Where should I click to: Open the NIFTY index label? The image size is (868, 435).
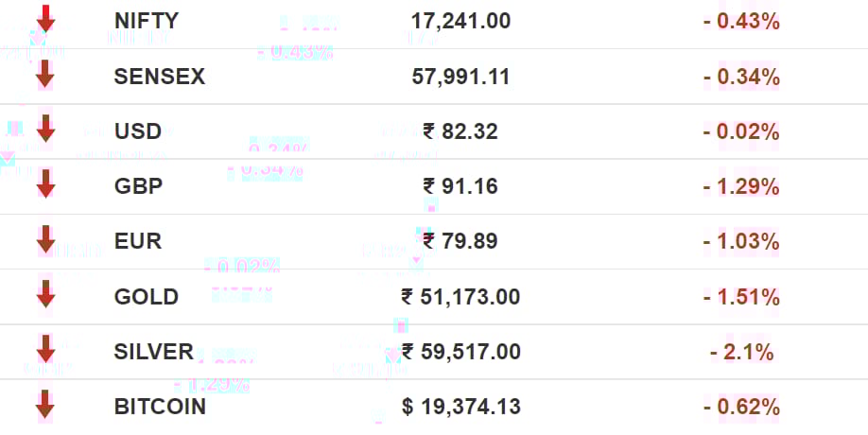147,21
